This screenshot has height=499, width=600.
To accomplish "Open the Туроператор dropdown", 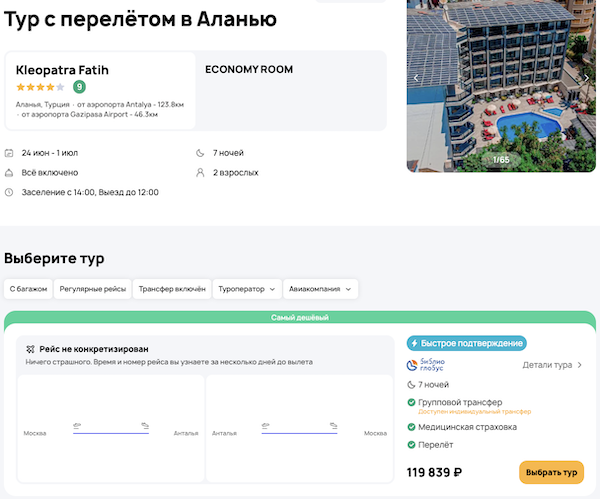I will [x=246, y=289].
